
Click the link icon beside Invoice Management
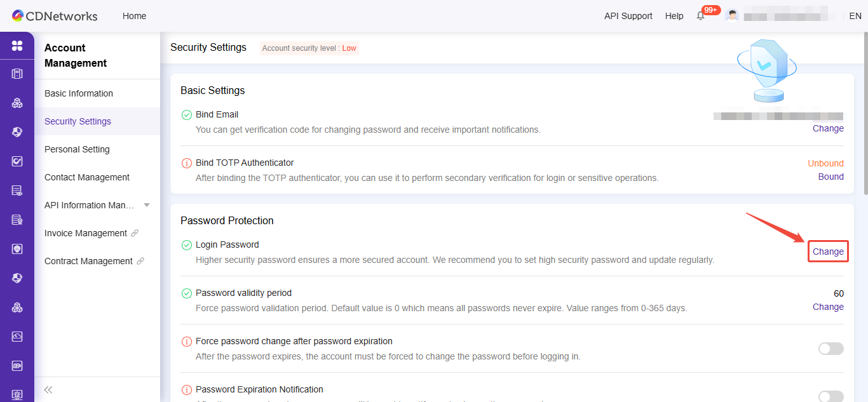click(x=135, y=233)
